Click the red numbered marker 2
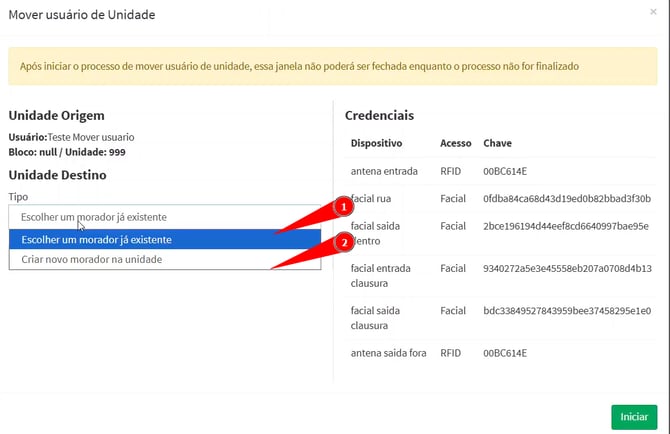This screenshot has width=670, height=434. coord(344,242)
